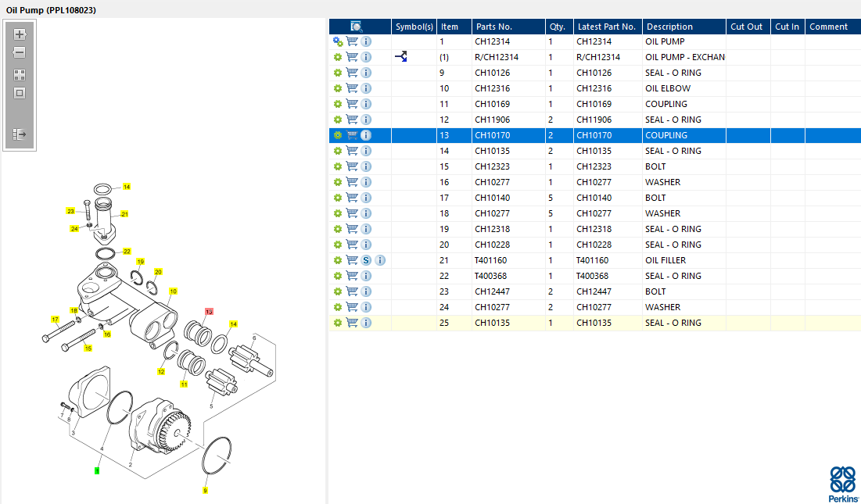Click the single-square fit view button

[20, 93]
